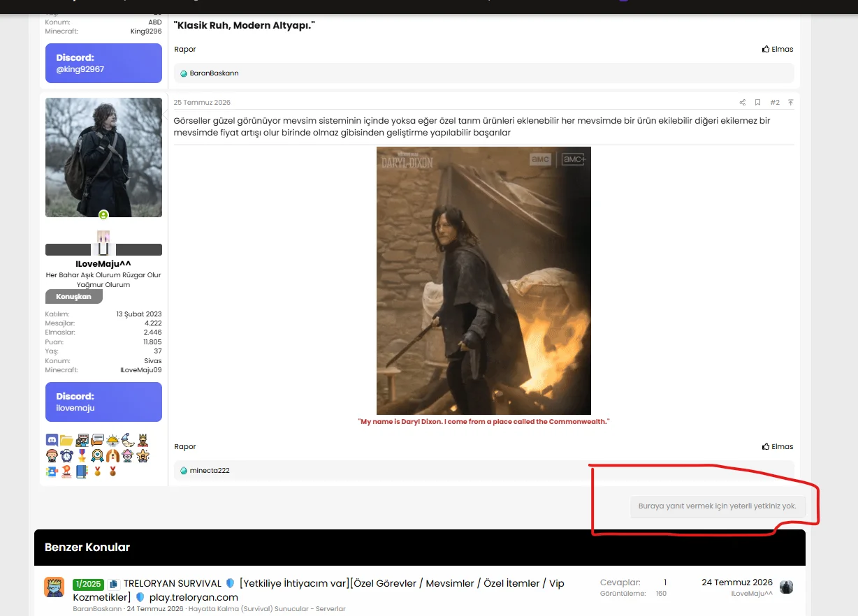Click the Discord @king92967 banner
The image size is (858, 616).
click(103, 63)
